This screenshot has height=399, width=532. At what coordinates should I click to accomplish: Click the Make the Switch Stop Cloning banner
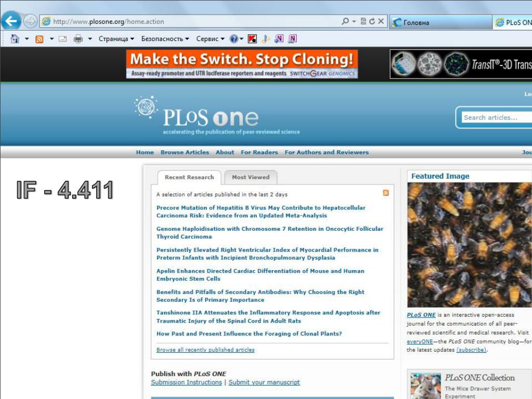pos(242,64)
